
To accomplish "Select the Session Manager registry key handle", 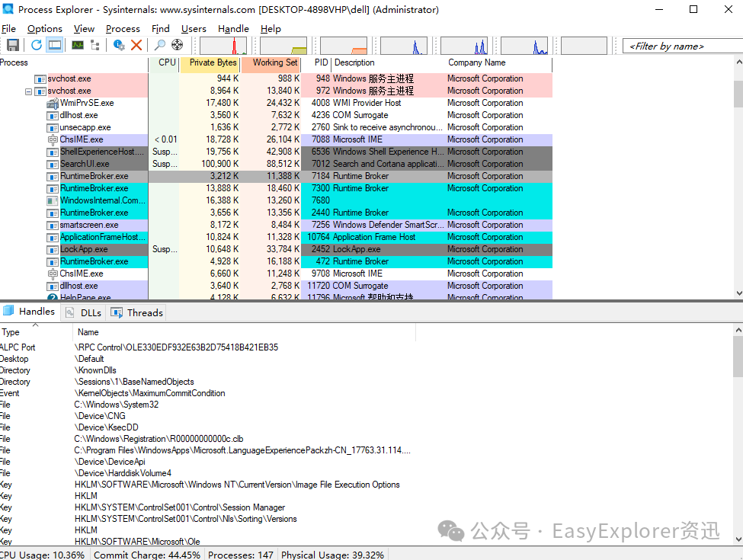I will click(x=207, y=507).
